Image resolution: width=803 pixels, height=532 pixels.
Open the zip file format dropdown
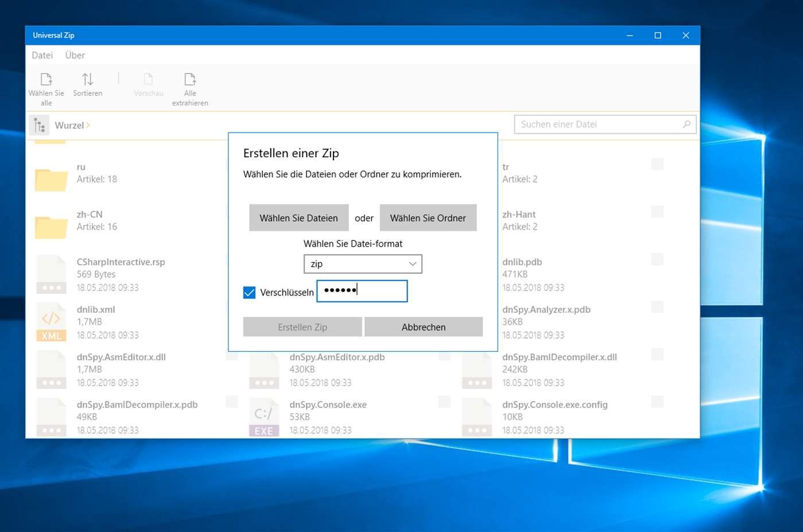(363, 264)
